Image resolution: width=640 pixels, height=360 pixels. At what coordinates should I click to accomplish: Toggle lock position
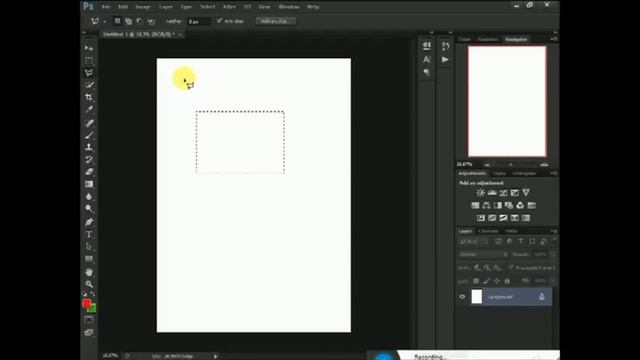(x=497, y=281)
